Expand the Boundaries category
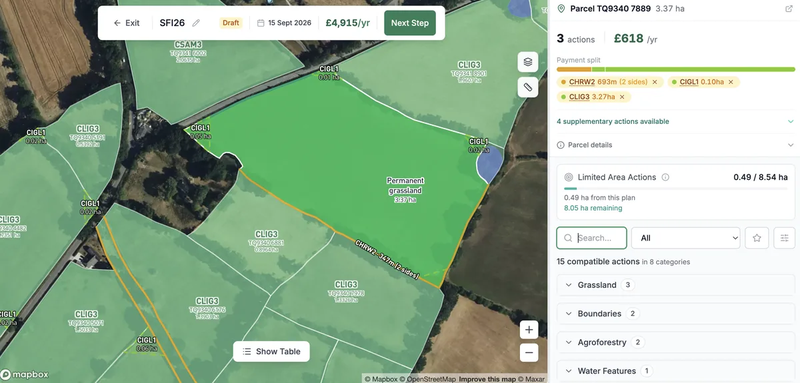This screenshot has height=383, width=800. [x=676, y=314]
